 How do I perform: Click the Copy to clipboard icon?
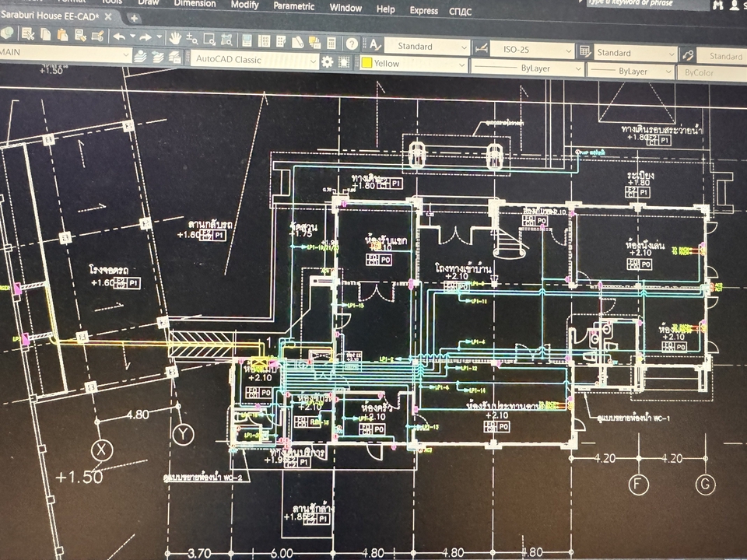[46, 34]
